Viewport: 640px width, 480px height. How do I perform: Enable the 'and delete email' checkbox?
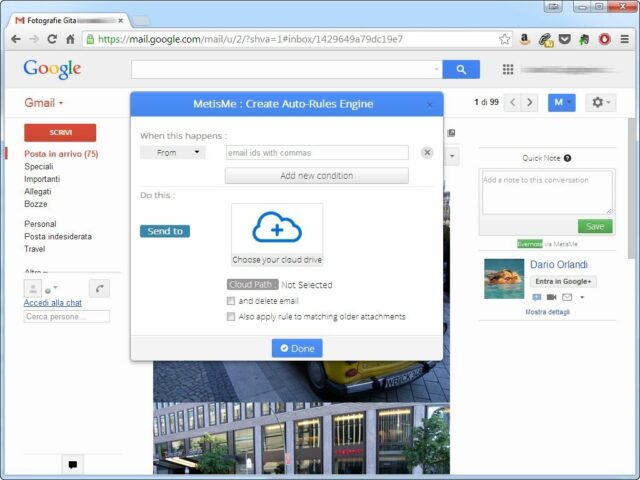point(232,300)
